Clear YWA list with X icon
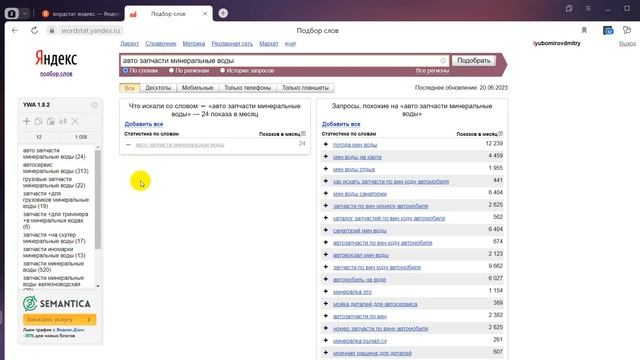Viewport: 640px width, 360px height. [x=75, y=121]
